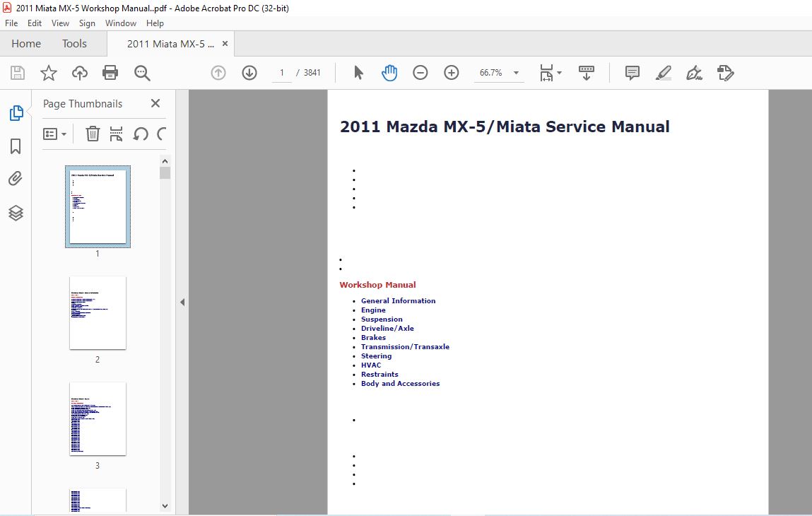Click the Save file icon

[x=18, y=73]
